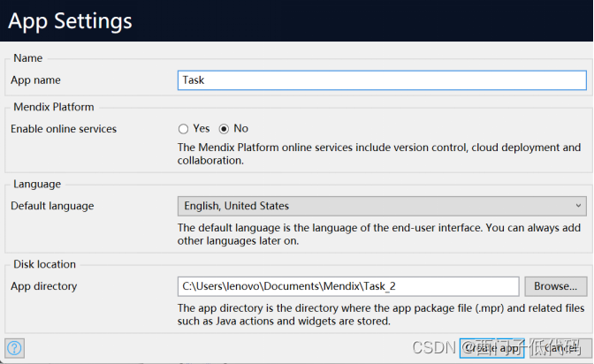
Task: Click the Disk location group heading
Action: [x=45, y=263]
